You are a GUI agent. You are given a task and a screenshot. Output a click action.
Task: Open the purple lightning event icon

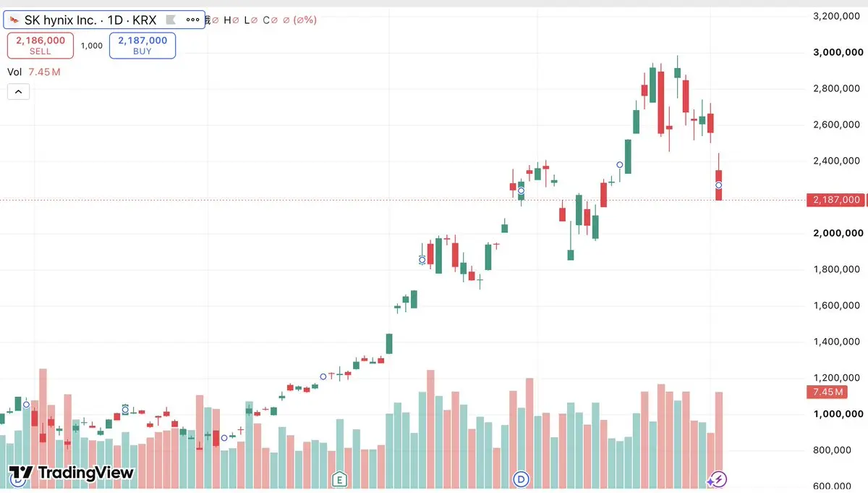click(718, 479)
